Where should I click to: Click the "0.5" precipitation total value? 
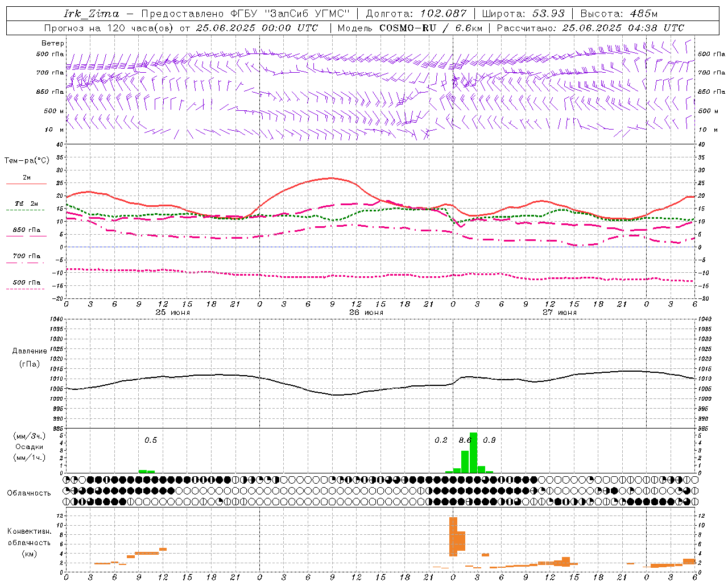[151, 440]
